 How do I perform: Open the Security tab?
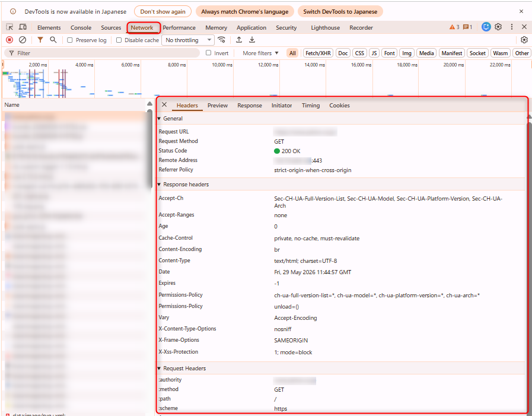point(286,27)
